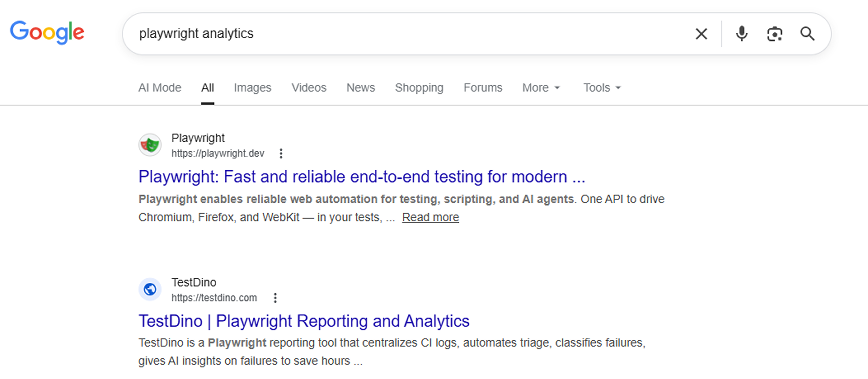Switch to the News tab

click(361, 88)
